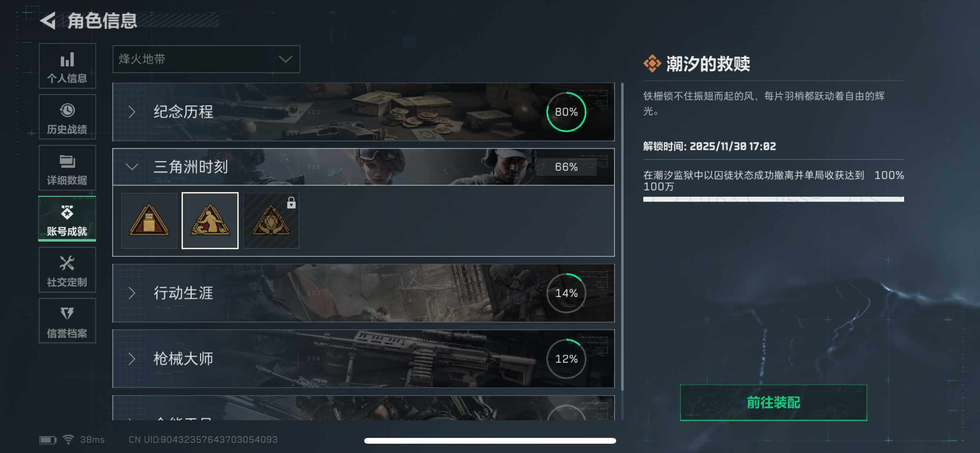Switch to the 账号成就 tab
The height and width of the screenshot is (453, 980).
pos(67,219)
